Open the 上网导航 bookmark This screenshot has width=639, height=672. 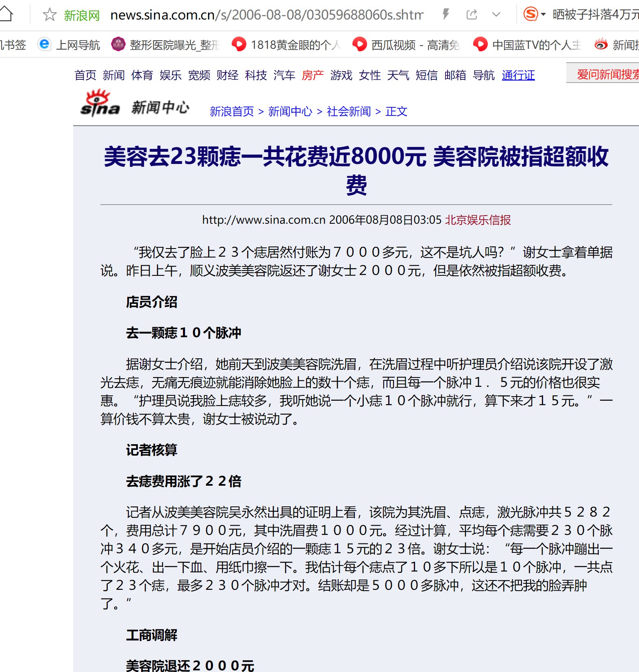tap(68, 44)
